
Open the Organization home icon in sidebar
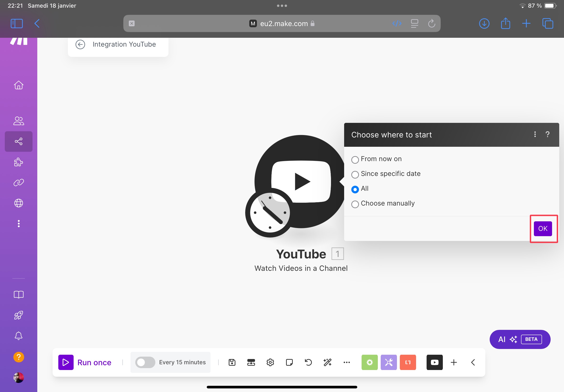point(19,85)
